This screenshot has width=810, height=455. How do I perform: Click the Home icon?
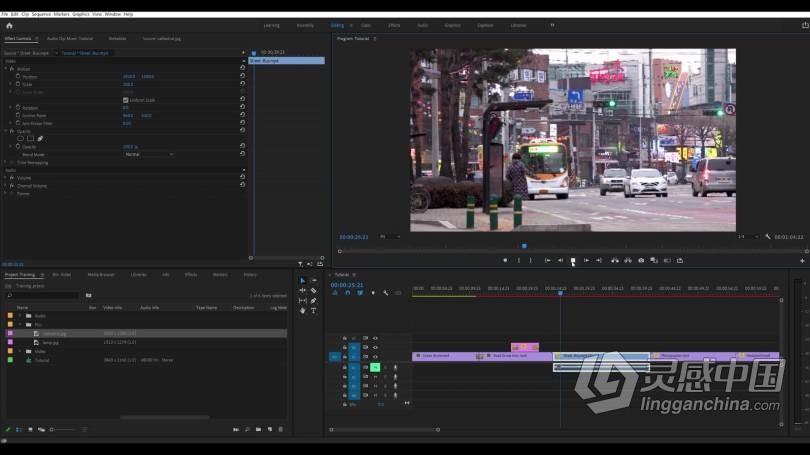point(9,25)
